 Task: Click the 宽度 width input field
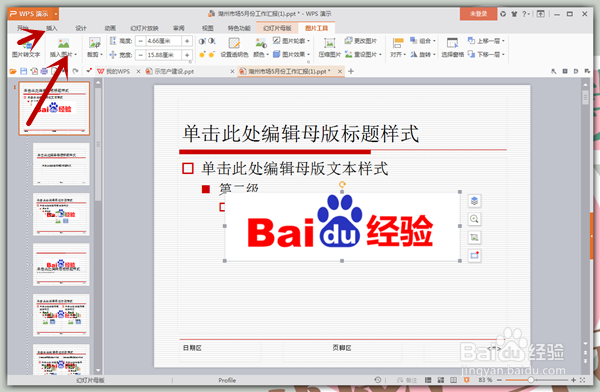coord(164,55)
